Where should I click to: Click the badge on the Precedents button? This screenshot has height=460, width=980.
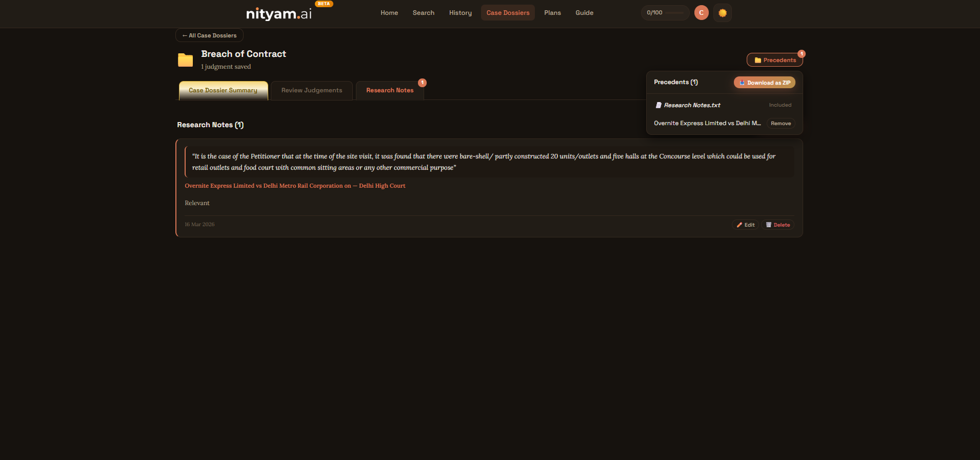[801, 54]
